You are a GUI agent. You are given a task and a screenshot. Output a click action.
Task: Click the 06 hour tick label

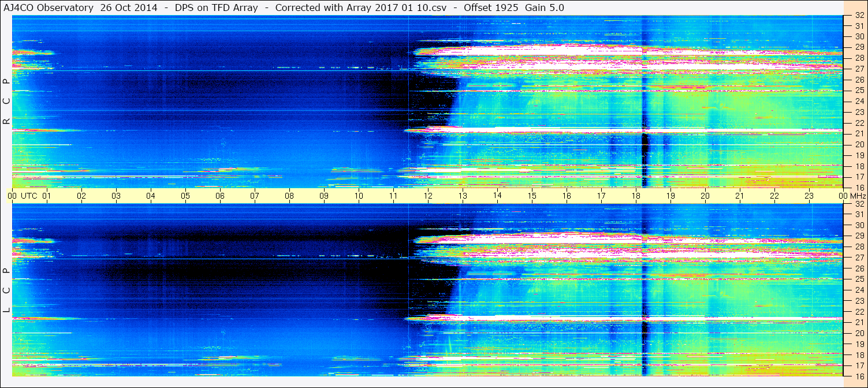click(220, 196)
